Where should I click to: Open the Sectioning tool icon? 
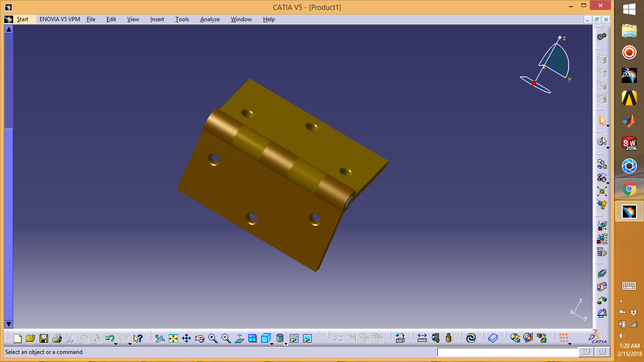(528, 338)
